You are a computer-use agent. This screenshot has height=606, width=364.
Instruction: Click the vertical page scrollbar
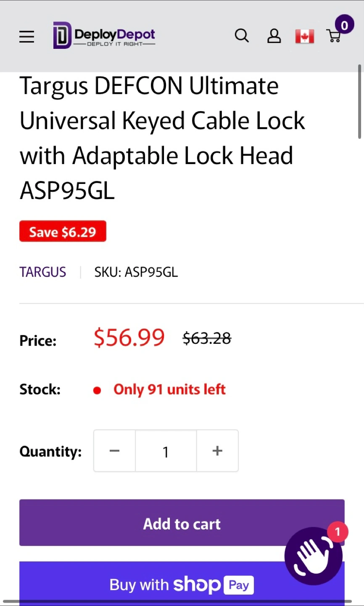[359, 101]
